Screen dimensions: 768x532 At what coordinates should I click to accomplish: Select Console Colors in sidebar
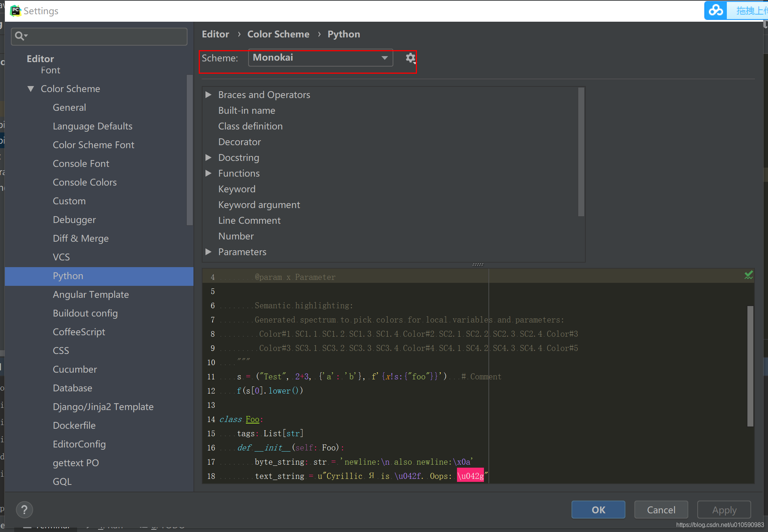tap(85, 183)
